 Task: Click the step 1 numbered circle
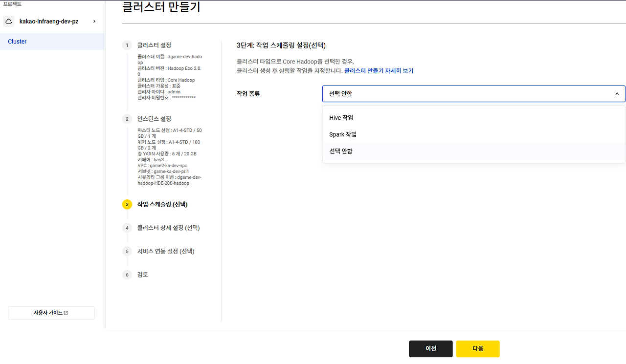tap(127, 45)
